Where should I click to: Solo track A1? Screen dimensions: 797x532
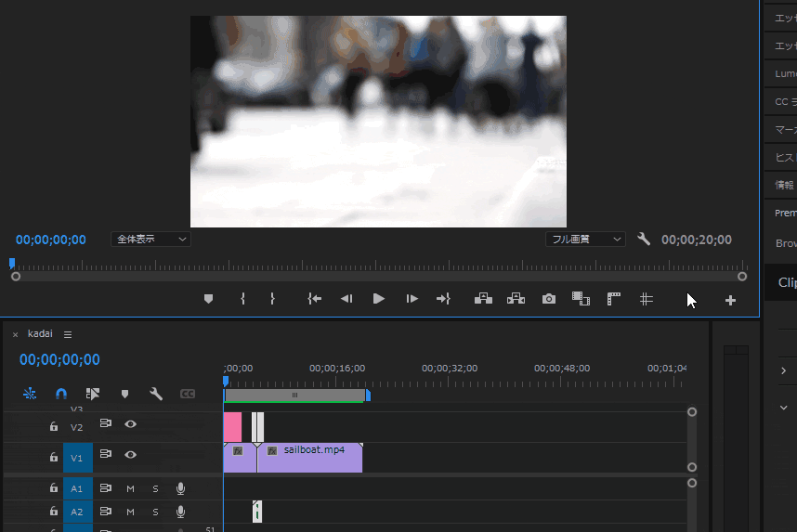click(x=155, y=488)
